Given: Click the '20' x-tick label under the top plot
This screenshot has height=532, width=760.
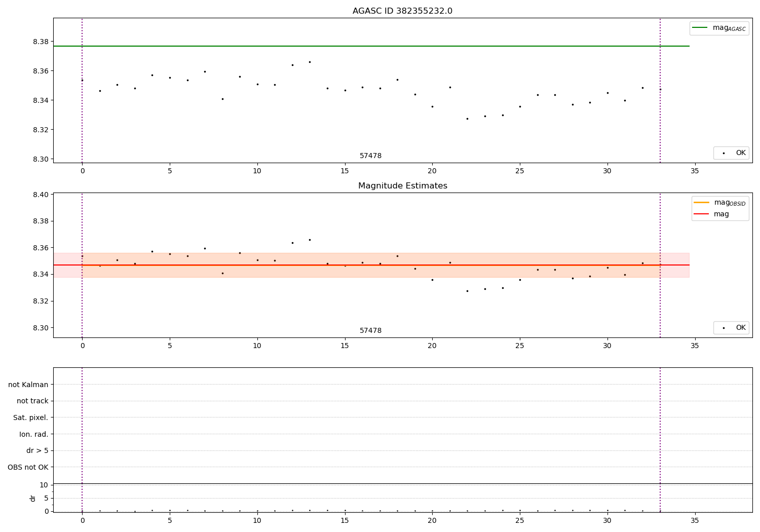Looking at the screenshot, I should click(432, 171).
